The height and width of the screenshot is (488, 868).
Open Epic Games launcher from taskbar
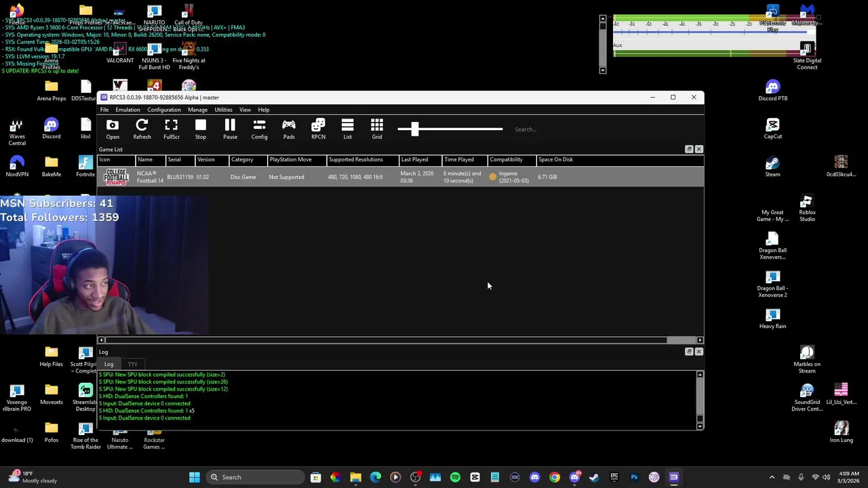point(614,477)
